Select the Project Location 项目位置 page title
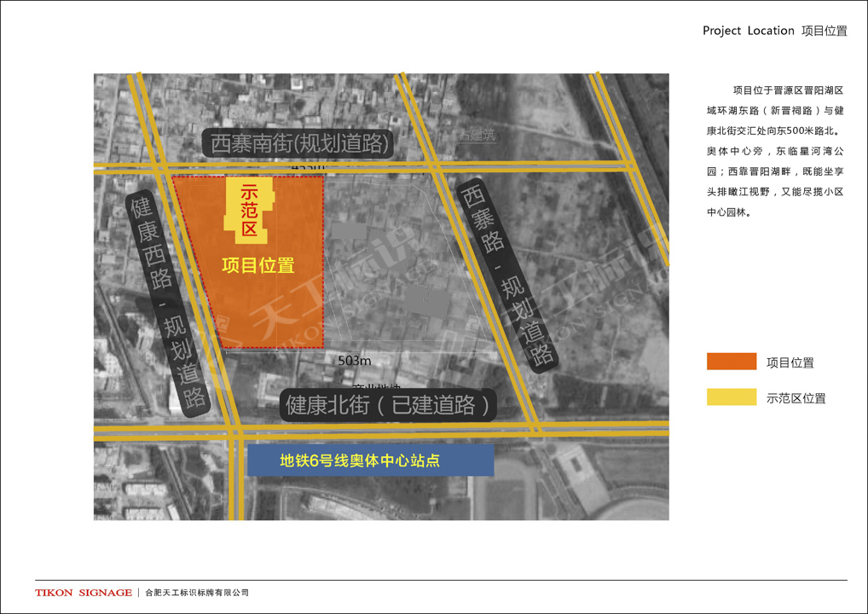This screenshot has width=868, height=614. tap(774, 31)
